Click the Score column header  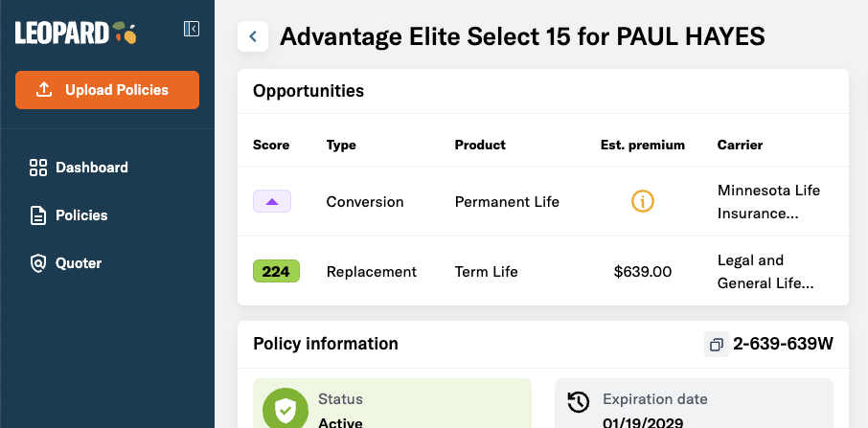pyautogui.click(x=271, y=146)
